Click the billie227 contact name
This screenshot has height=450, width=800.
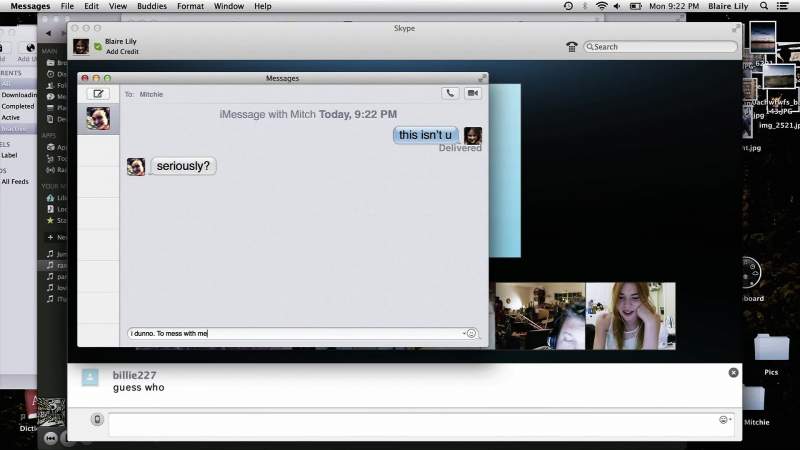point(134,376)
